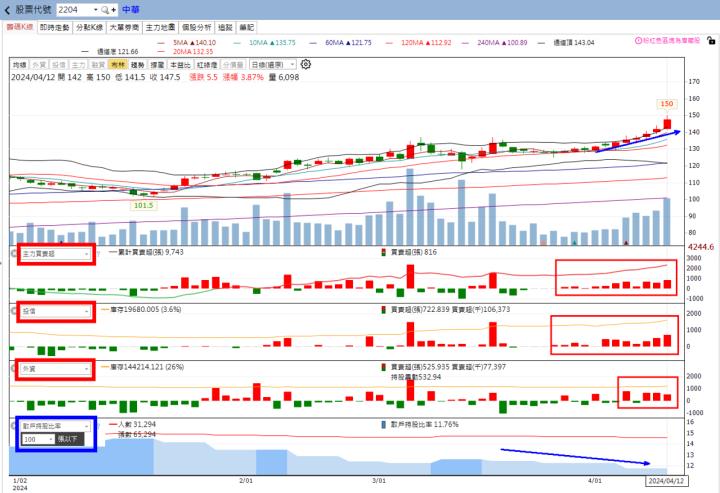
Task: Click the 10MA 135.75 legend entry
Action: click(x=272, y=43)
